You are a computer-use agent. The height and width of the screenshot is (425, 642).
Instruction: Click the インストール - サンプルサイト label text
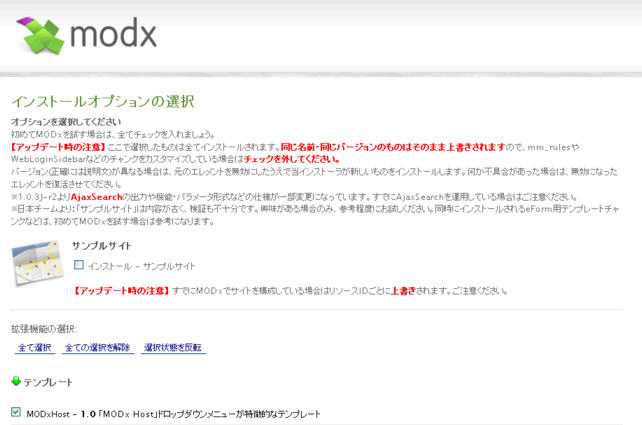[x=141, y=266]
